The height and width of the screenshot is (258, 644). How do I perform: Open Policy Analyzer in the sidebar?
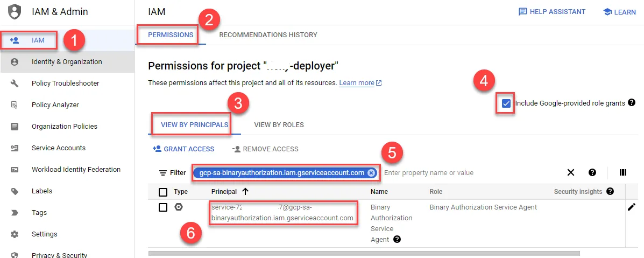click(67, 105)
